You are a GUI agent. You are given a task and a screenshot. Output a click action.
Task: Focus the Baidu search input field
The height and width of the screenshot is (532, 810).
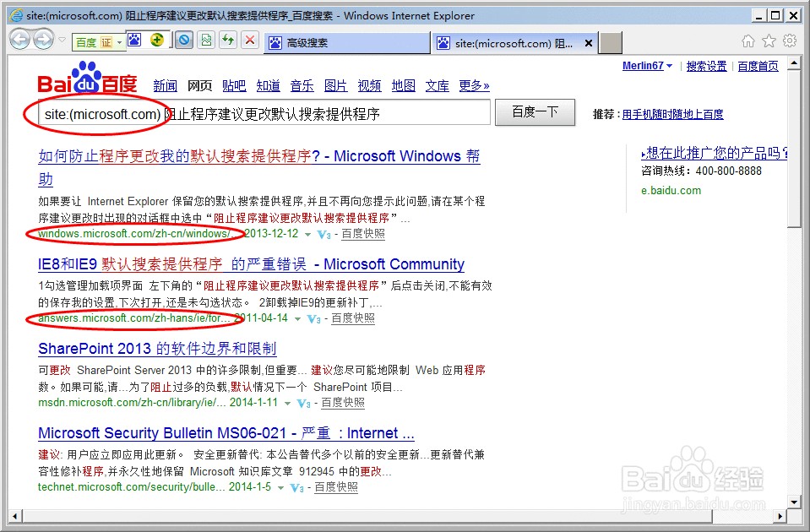[x=264, y=113]
